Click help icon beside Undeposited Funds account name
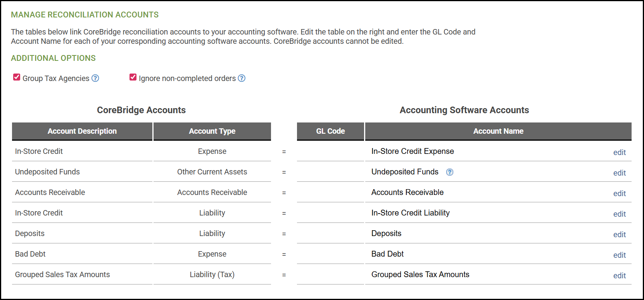 coord(450,172)
